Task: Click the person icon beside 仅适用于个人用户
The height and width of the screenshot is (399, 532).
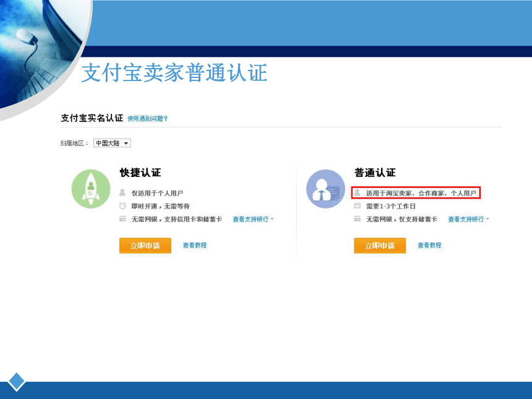Action: click(x=122, y=193)
